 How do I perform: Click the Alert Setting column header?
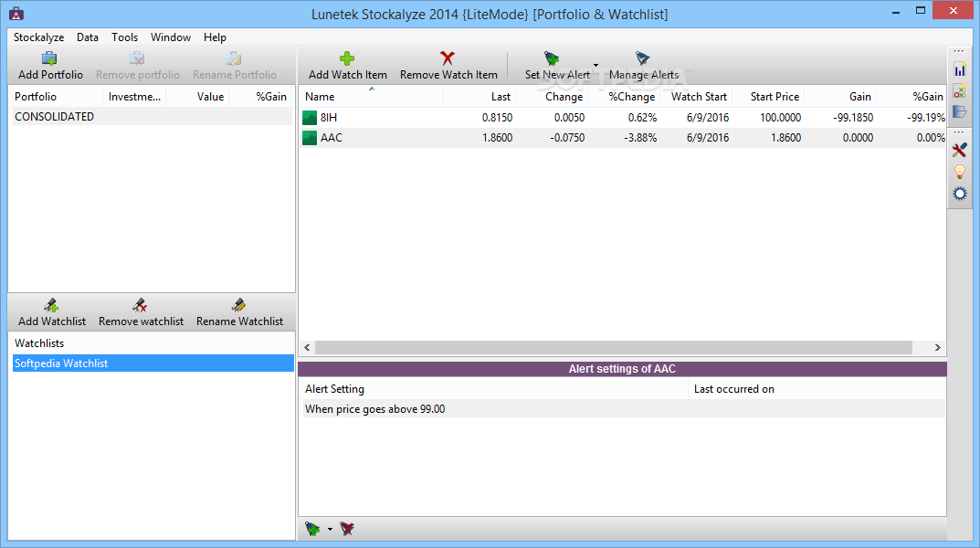pos(494,389)
